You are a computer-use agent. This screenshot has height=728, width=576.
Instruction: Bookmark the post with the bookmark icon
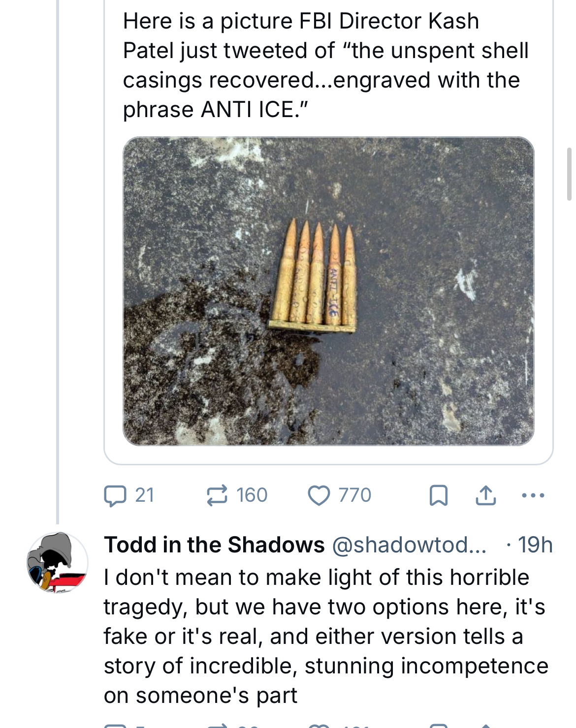438,495
